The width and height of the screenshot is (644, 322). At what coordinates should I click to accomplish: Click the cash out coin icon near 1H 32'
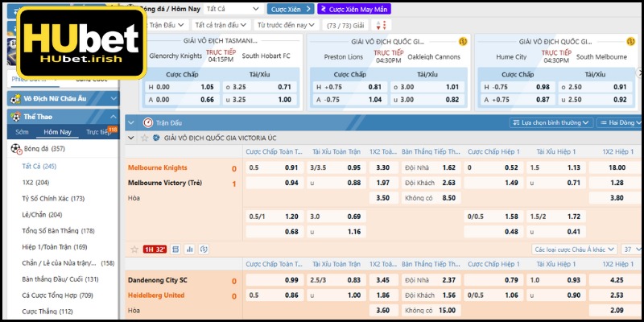click(x=204, y=250)
